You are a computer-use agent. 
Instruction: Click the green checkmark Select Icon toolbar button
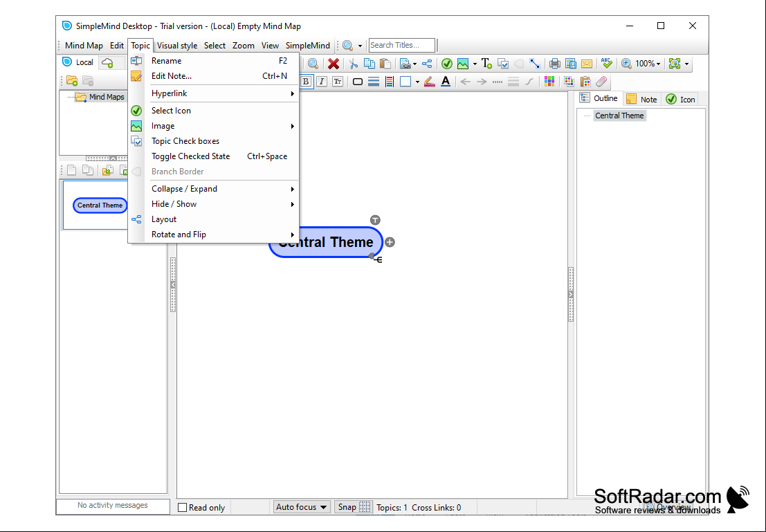(446, 64)
